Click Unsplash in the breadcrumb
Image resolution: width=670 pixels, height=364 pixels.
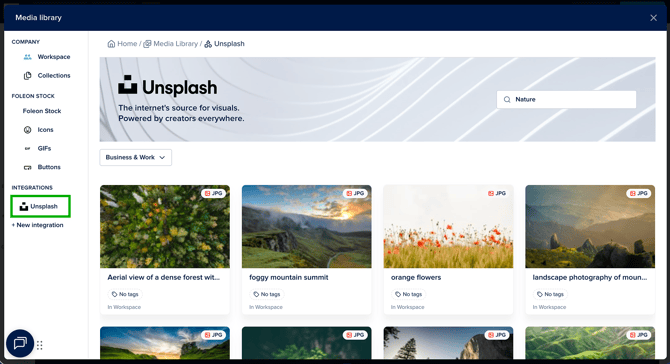(x=229, y=44)
